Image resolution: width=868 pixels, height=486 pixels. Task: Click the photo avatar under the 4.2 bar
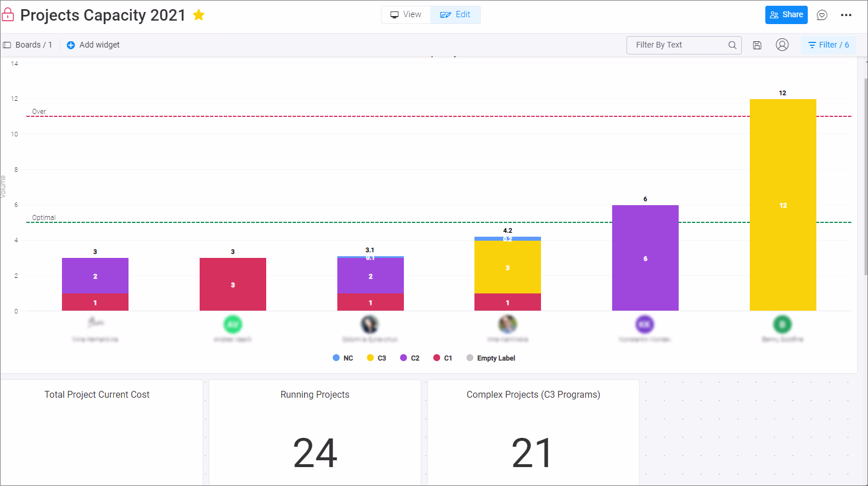508,324
